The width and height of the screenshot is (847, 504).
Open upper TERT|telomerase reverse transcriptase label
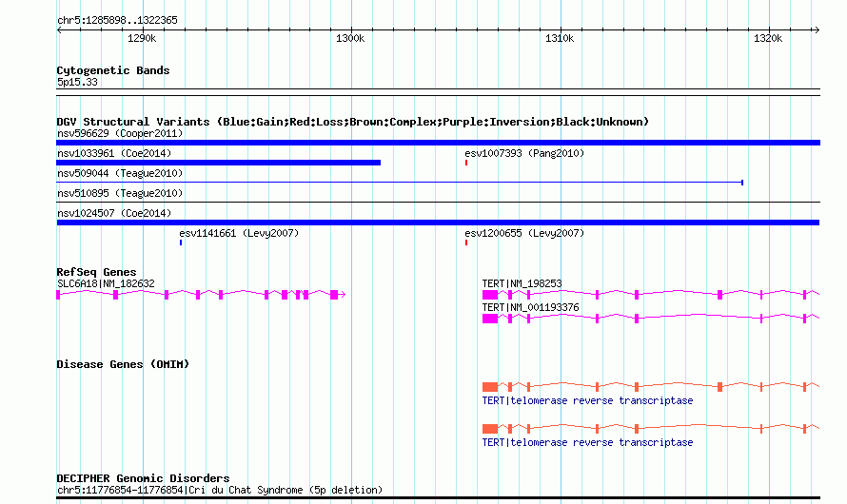tap(587, 400)
